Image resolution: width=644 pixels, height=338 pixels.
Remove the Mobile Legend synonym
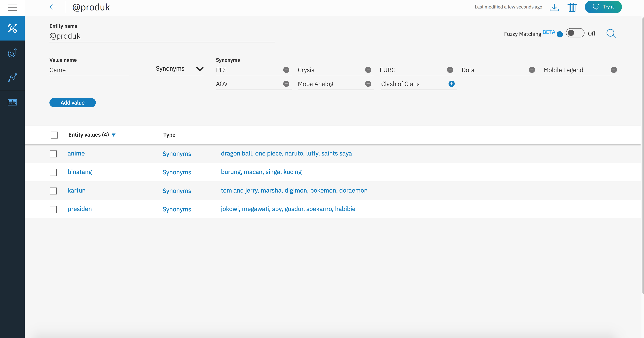click(x=614, y=70)
